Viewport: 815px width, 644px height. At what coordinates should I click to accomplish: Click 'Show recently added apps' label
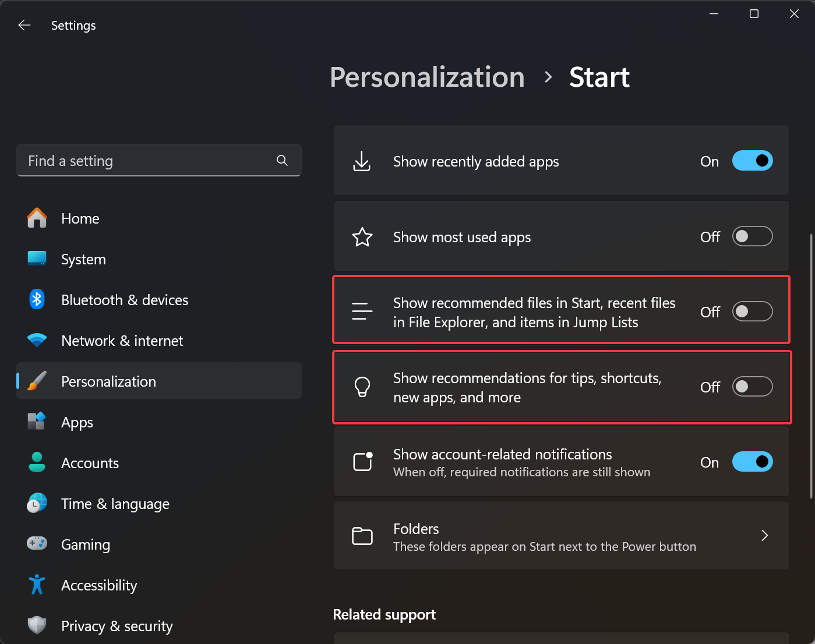tap(476, 161)
